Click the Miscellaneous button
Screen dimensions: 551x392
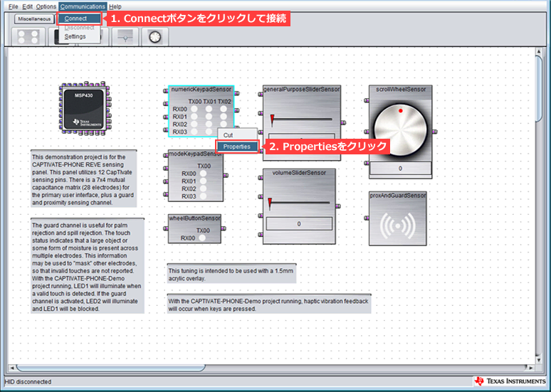point(34,19)
